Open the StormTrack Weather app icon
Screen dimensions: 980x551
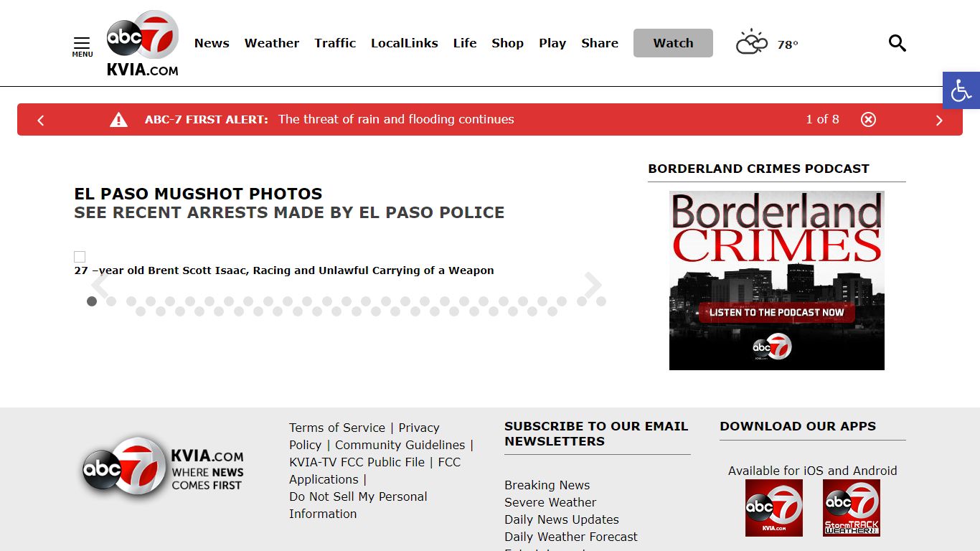(852, 508)
